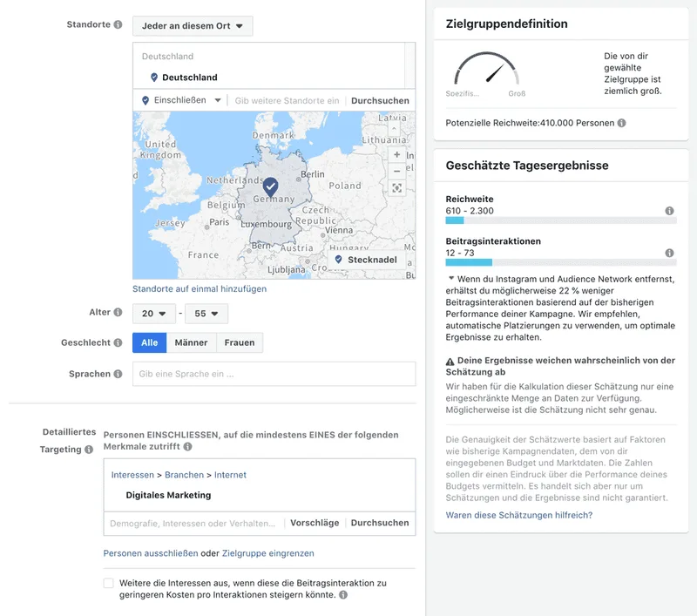The height and width of the screenshot is (616, 697).
Task: Click Durchsuchen in detailed targeting box
Action: (380, 523)
